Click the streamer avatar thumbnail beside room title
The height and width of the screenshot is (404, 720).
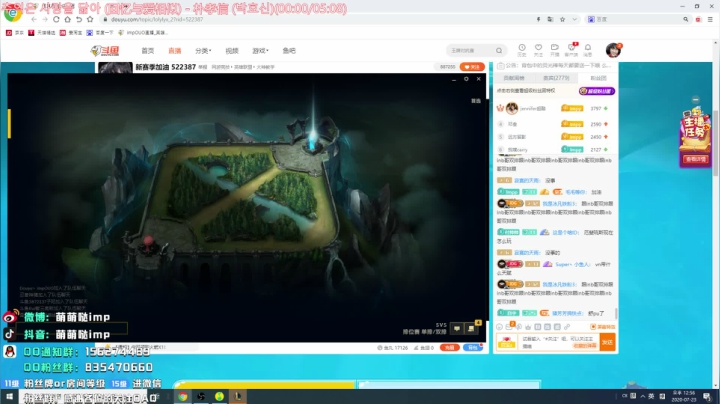115,67
